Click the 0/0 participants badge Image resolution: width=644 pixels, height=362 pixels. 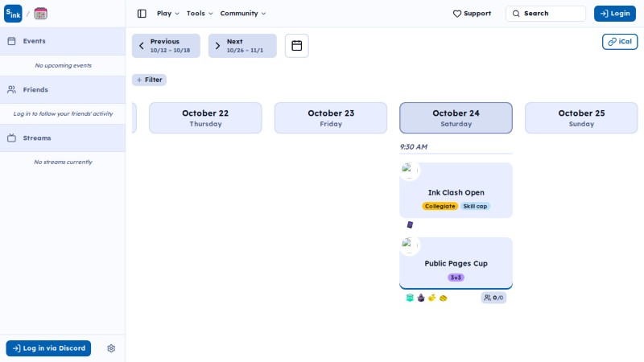[493, 298]
